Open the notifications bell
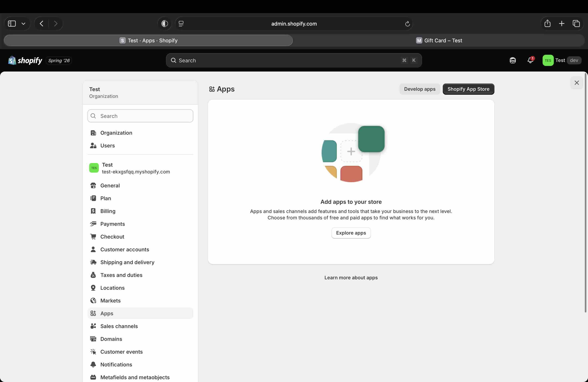This screenshot has width=588, height=382. [x=530, y=61]
